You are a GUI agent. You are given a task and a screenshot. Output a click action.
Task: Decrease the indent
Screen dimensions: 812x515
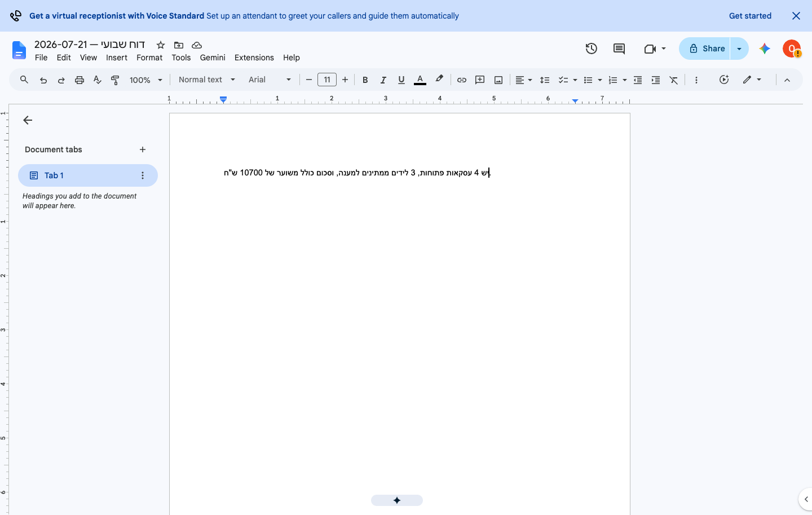pos(638,80)
